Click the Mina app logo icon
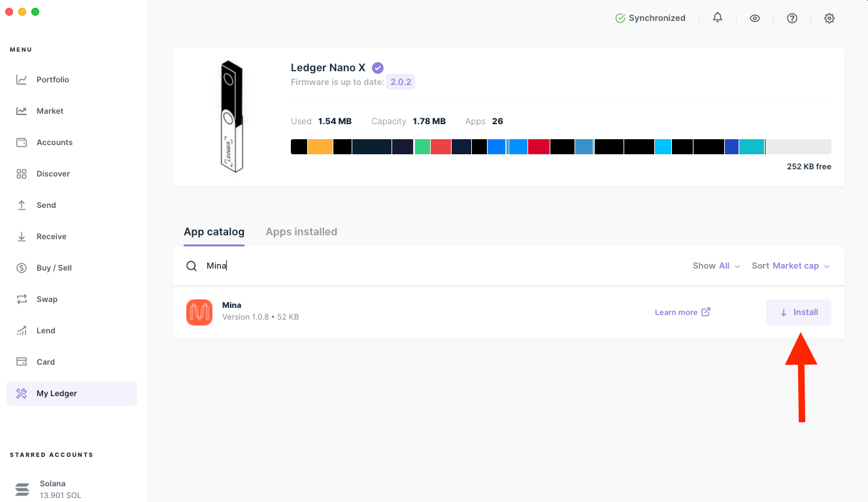 tap(199, 312)
